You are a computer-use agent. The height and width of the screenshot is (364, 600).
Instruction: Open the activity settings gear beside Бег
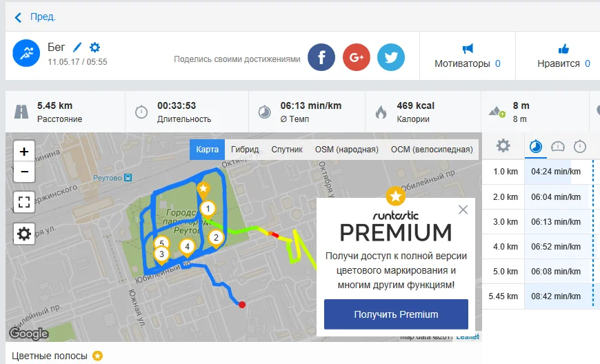coord(94,47)
